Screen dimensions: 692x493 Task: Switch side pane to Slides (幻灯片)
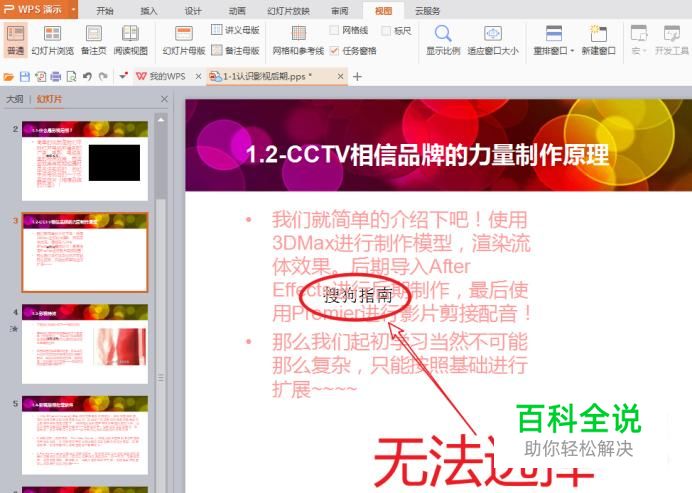pyautogui.click(x=49, y=99)
